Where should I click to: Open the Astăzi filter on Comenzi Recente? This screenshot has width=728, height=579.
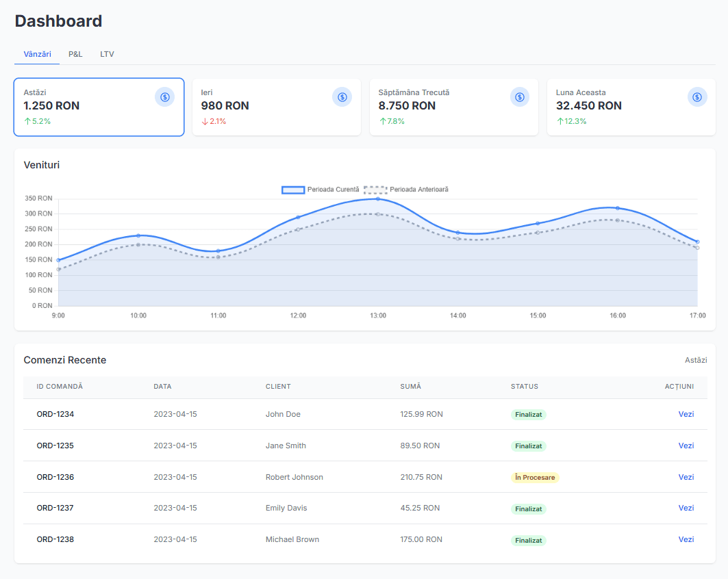(696, 359)
